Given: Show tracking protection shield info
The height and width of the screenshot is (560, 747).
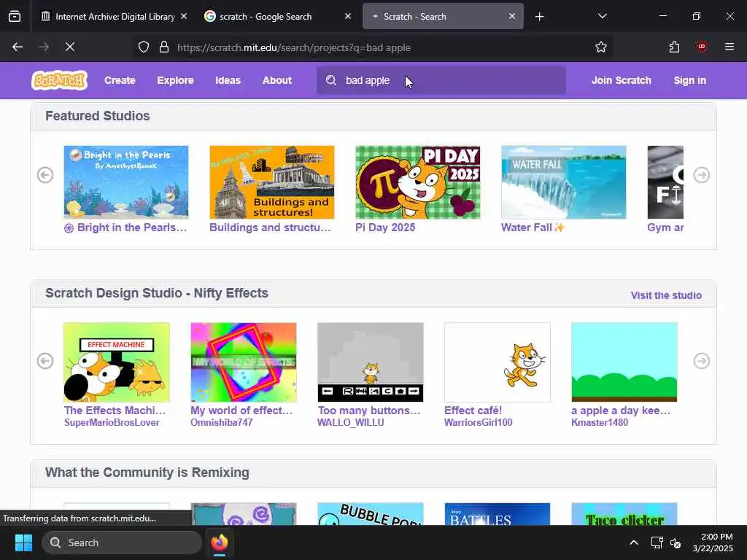Looking at the screenshot, I should [x=144, y=47].
